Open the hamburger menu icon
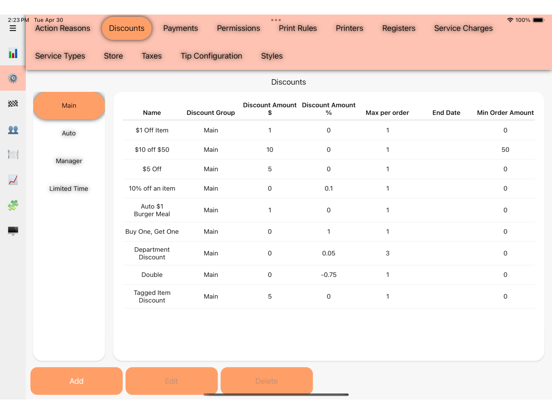Screen dimensions: 552x414 coord(13,28)
